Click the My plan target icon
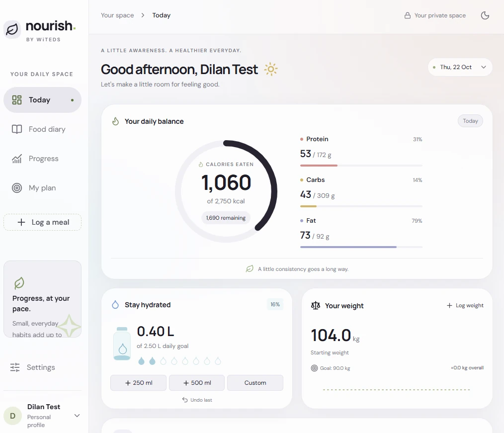The width and height of the screenshot is (504, 433). [x=17, y=188]
